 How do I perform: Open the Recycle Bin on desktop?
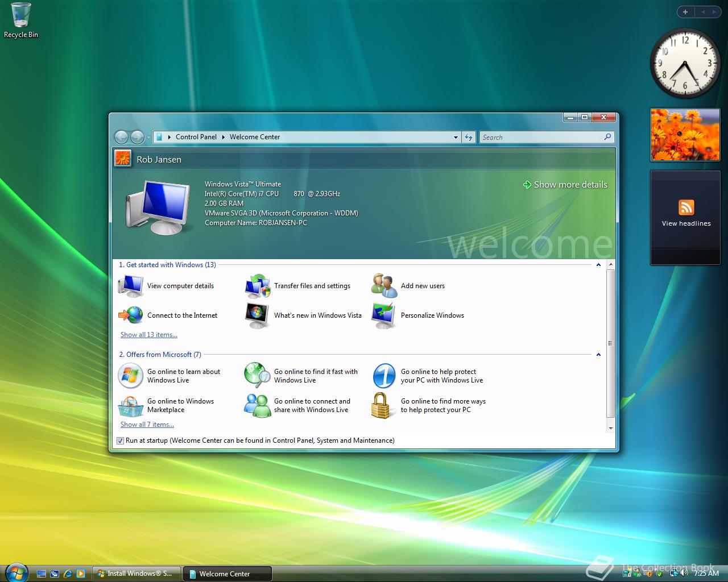pyautogui.click(x=21, y=20)
